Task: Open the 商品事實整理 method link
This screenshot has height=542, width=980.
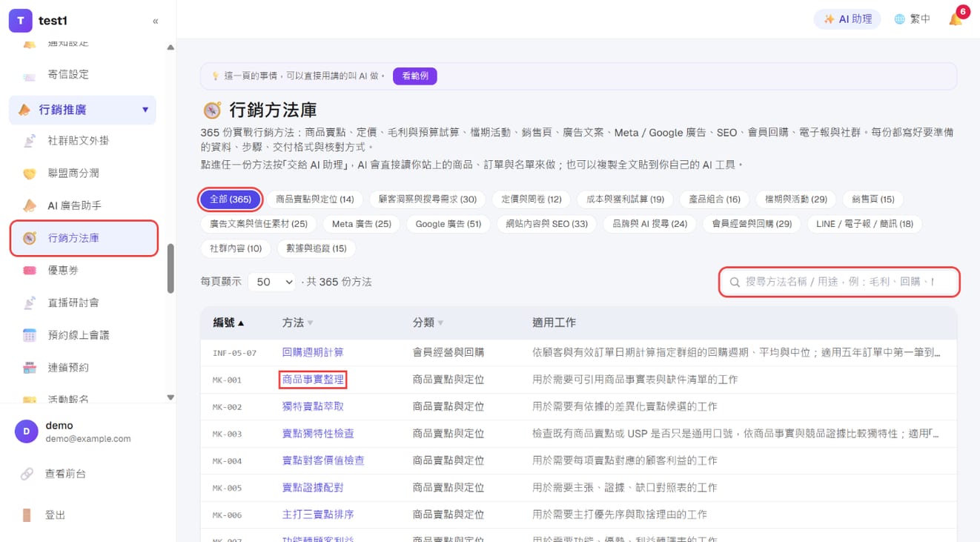Action: pyautogui.click(x=313, y=380)
